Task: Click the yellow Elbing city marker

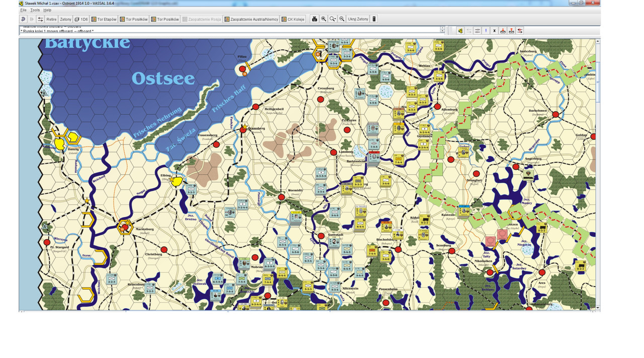Action: point(176,181)
